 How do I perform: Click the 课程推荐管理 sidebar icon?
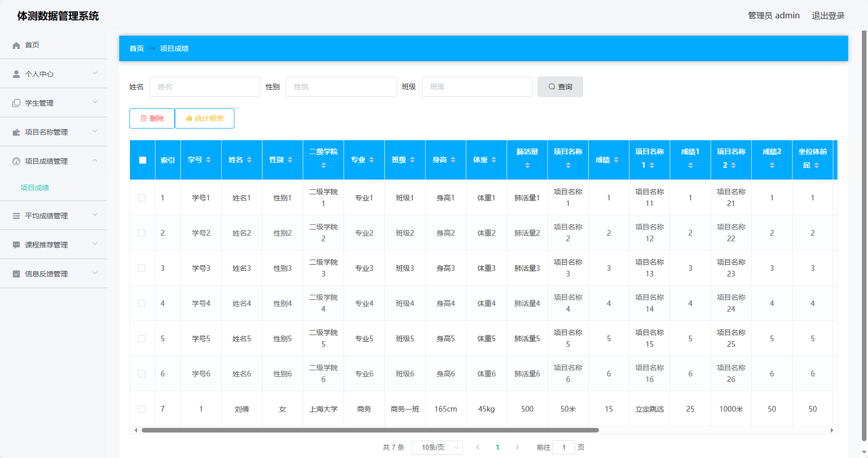click(x=16, y=245)
